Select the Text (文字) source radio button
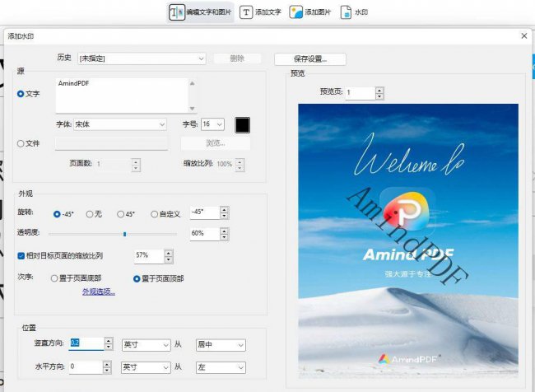Screen dimensions: 535x392 21,94
